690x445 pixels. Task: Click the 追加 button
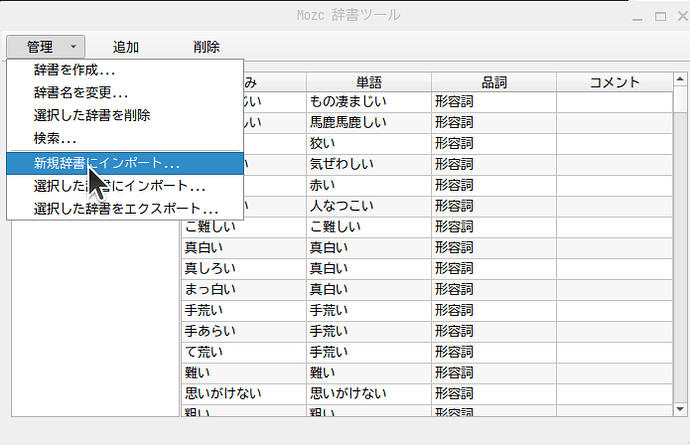pyautogui.click(x=126, y=47)
